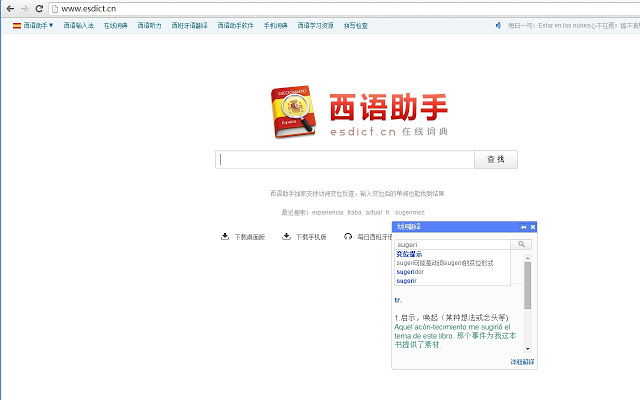Open the 下载桌面版 link
This screenshot has width=640, height=400.
click(x=250, y=237)
